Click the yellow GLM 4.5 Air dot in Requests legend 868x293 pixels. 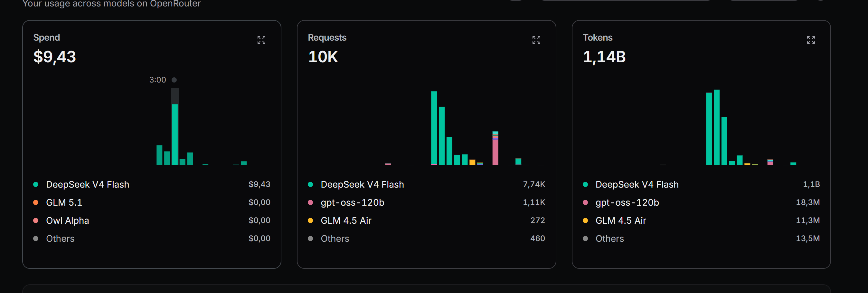[310, 220]
